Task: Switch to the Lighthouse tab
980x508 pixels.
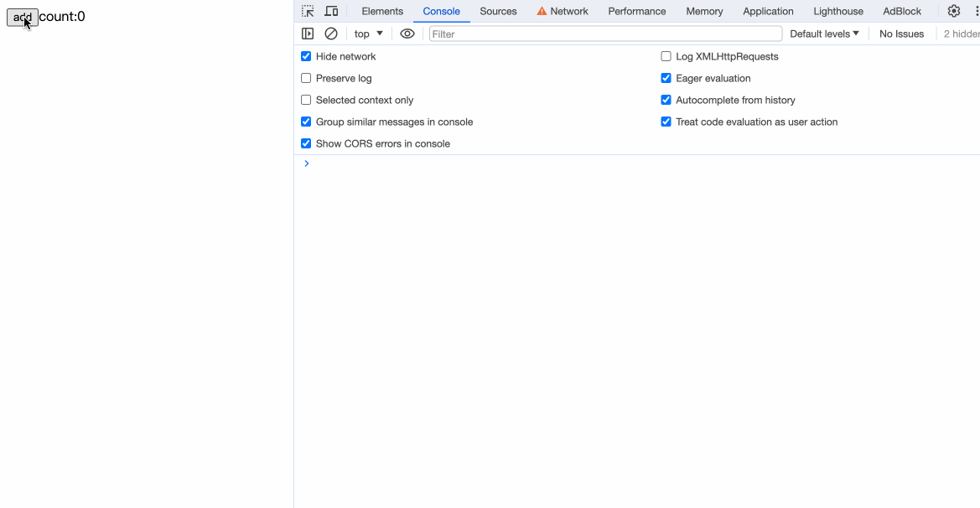Action: click(837, 11)
